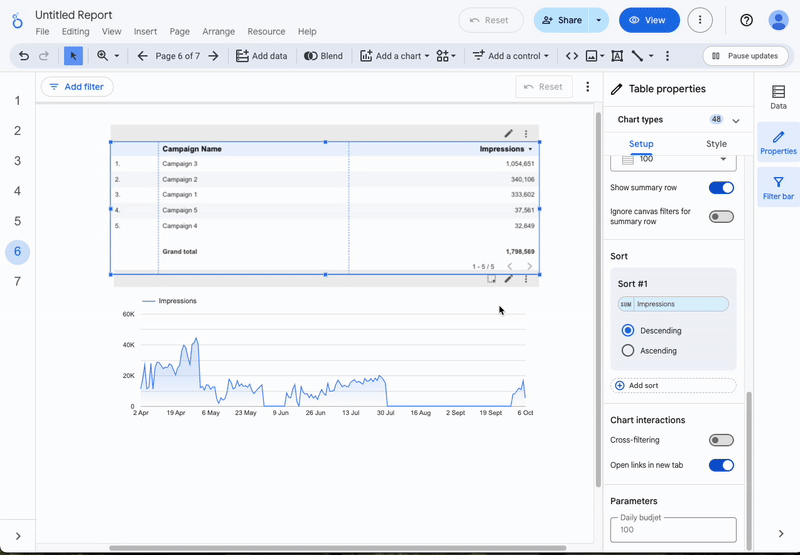The height and width of the screenshot is (555, 800).
Task: Open the Help question mark icon
Action: pyautogui.click(x=746, y=20)
